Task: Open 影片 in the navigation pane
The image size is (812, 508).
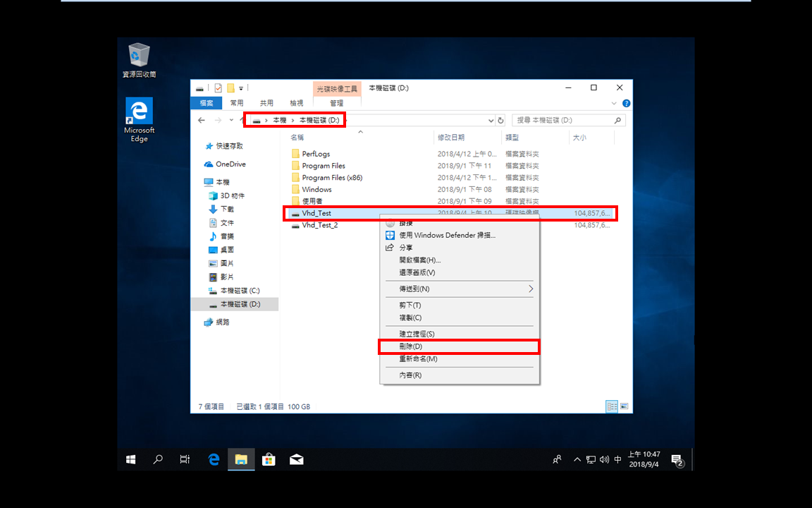Action: pyautogui.click(x=227, y=277)
